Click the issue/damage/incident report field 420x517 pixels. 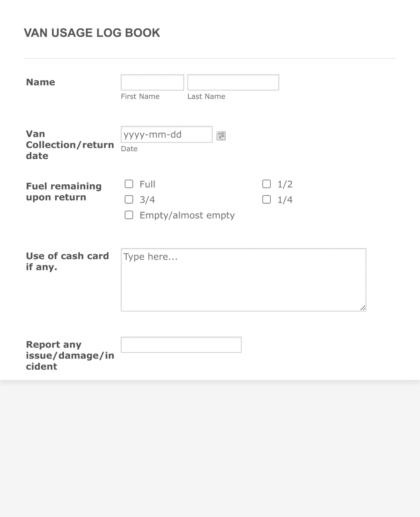click(x=181, y=344)
